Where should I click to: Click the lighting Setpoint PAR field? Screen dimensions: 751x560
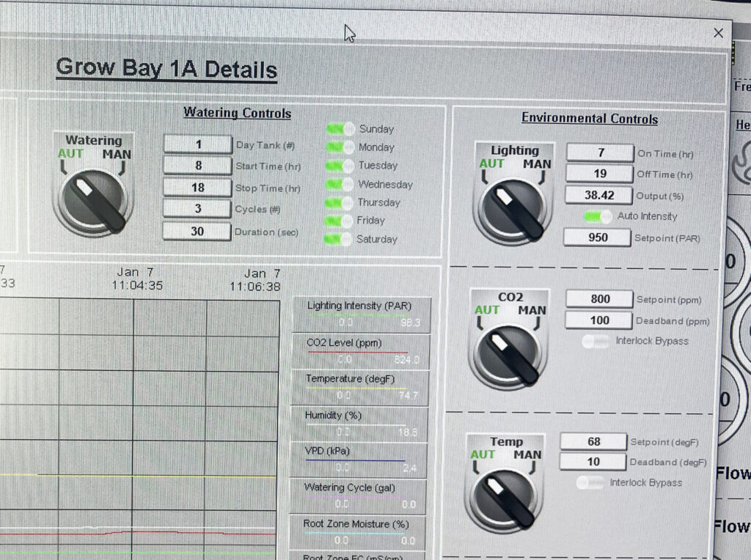point(597,237)
